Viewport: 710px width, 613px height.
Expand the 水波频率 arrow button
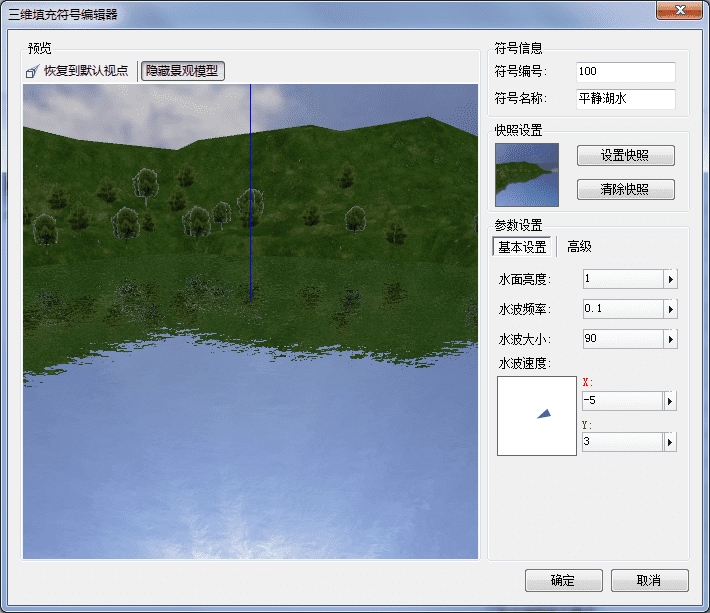tap(671, 309)
